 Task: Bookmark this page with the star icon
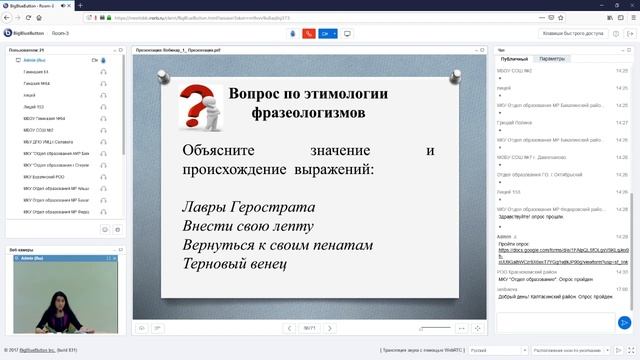pos(560,18)
